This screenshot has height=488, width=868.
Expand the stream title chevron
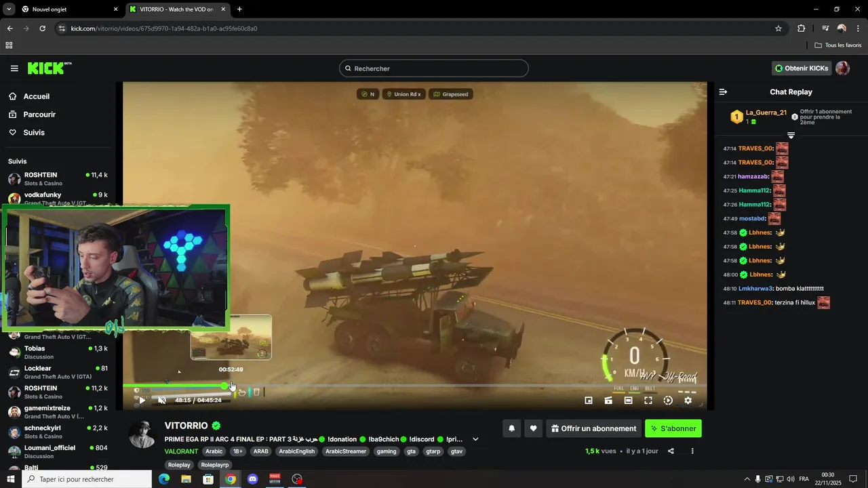click(x=475, y=439)
